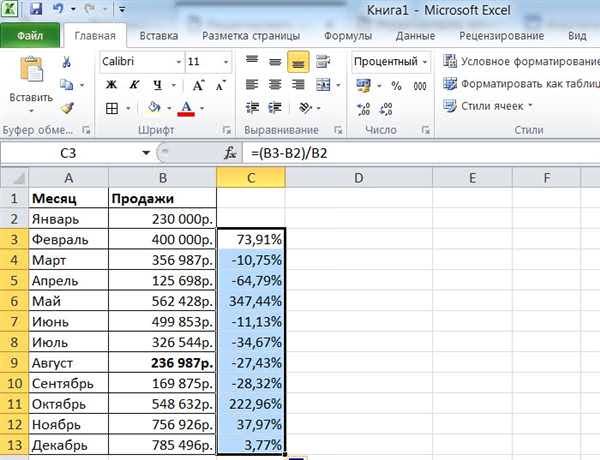
Task: Increase font size button
Action: tap(198, 85)
